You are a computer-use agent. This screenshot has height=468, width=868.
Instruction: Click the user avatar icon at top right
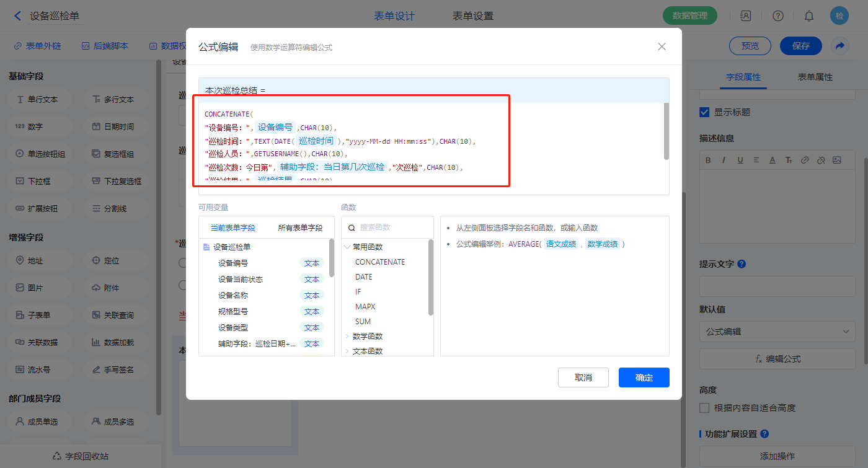pyautogui.click(x=839, y=16)
